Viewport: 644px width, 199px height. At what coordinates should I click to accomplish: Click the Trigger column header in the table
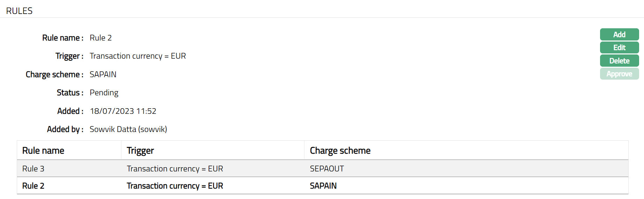140,150
